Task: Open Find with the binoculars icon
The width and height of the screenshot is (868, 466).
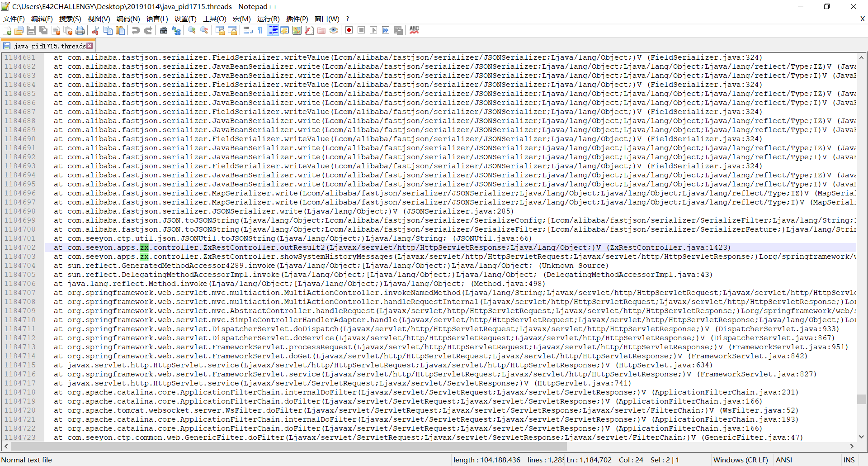Action: (x=164, y=30)
